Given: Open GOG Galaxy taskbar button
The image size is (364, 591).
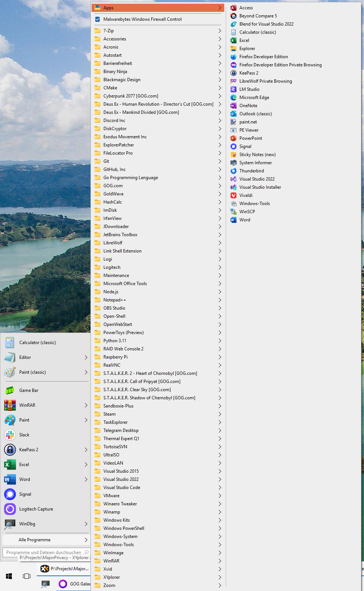Looking at the screenshot, I should 73,584.
